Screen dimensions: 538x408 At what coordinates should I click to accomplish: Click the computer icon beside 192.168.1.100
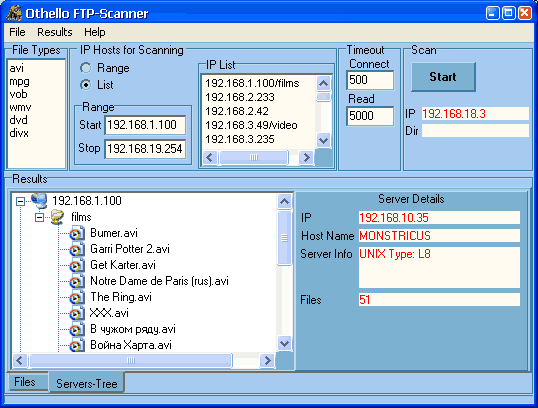39,200
